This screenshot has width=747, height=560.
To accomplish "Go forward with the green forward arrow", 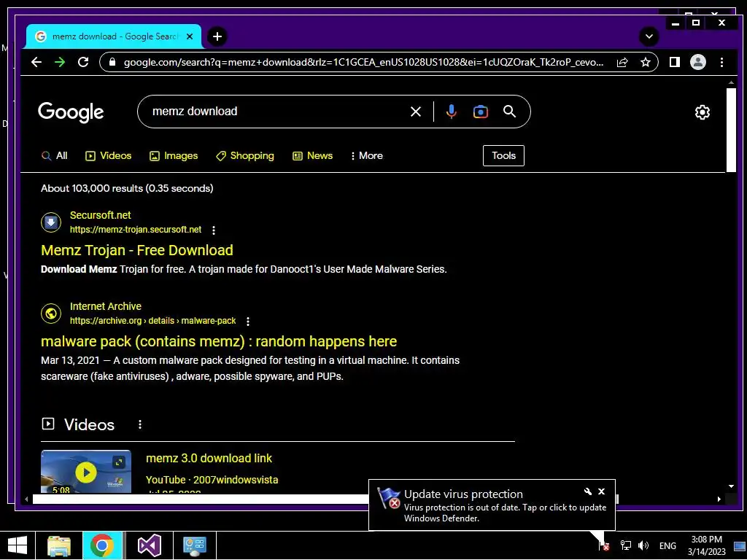I will pos(60,62).
